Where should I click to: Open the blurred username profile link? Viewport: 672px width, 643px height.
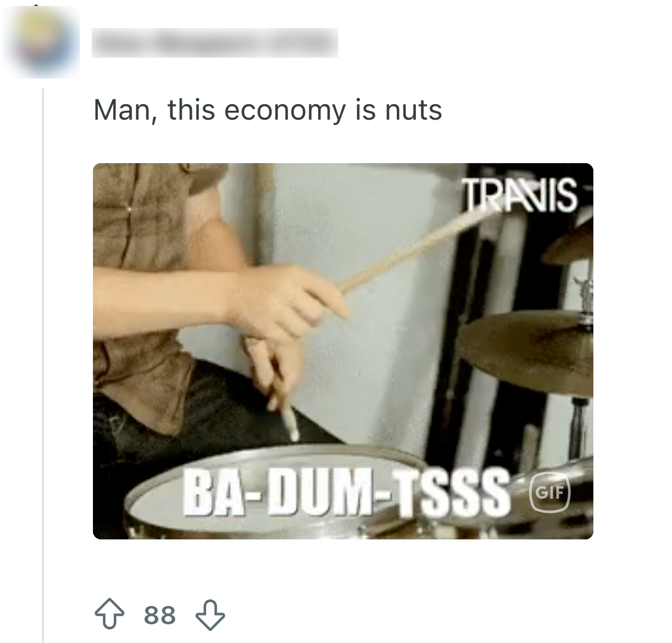[x=214, y=42]
